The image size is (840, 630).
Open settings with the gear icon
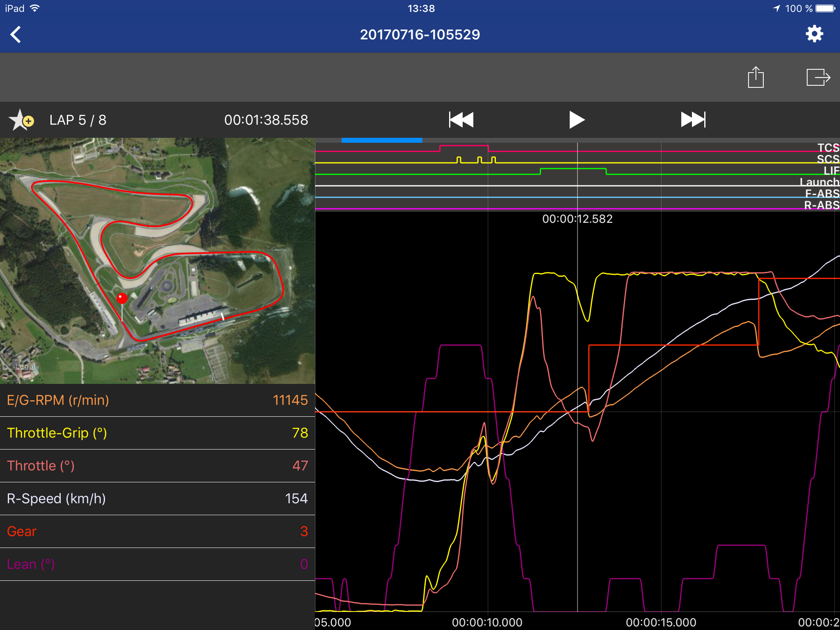click(x=814, y=34)
